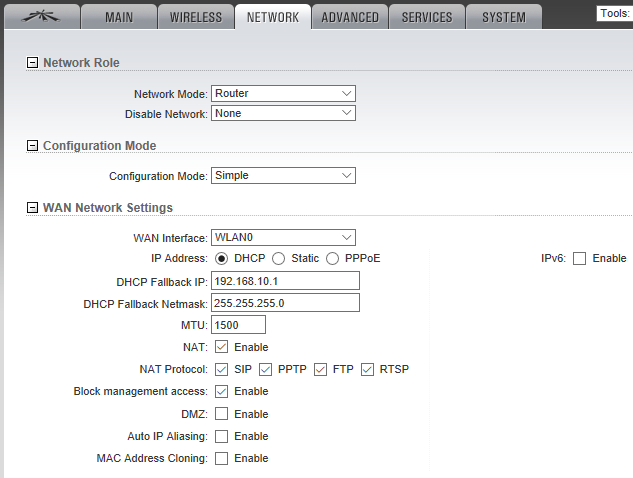The height and width of the screenshot is (478, 633).
Task: Enable MAC Address Cloning checkbox
Action: [221, 458]
